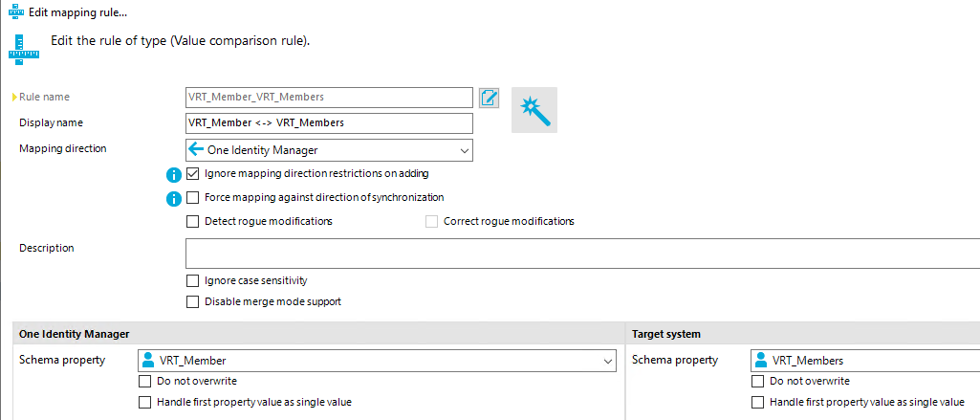Check One Identity Manager Do not overwrite
Viewport: 980px width, 420px height.
coord(144,381)
